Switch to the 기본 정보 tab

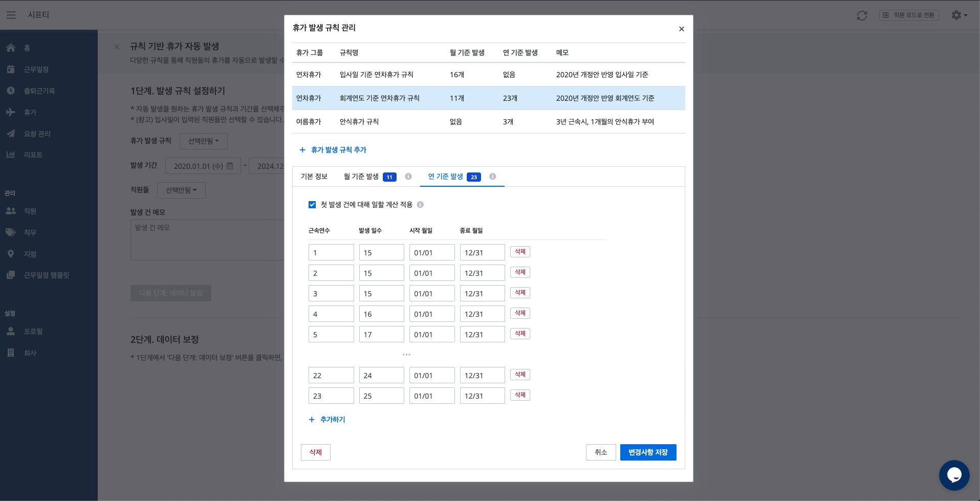coord(314,177)
